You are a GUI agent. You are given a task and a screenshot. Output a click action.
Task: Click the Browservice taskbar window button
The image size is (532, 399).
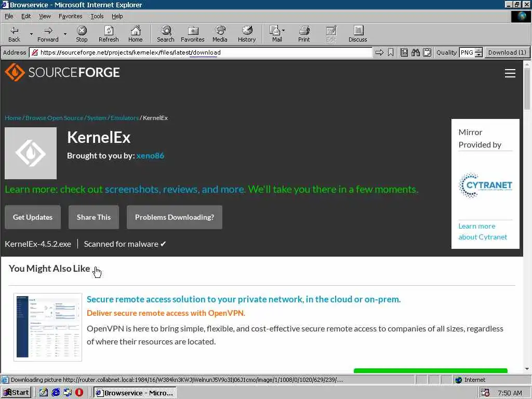tap(135, 393)
